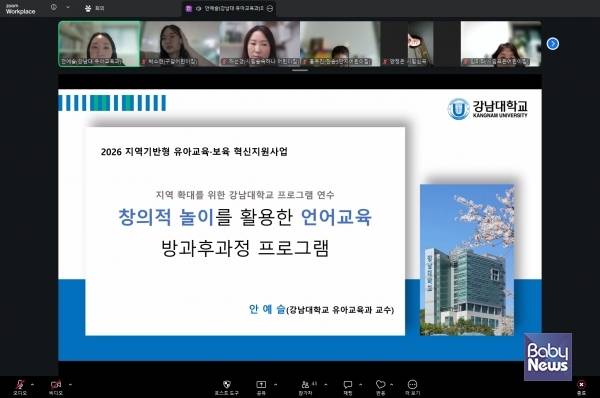Select the fourth participant tile with child
600x398 pixels.
(x=340, y=44)
